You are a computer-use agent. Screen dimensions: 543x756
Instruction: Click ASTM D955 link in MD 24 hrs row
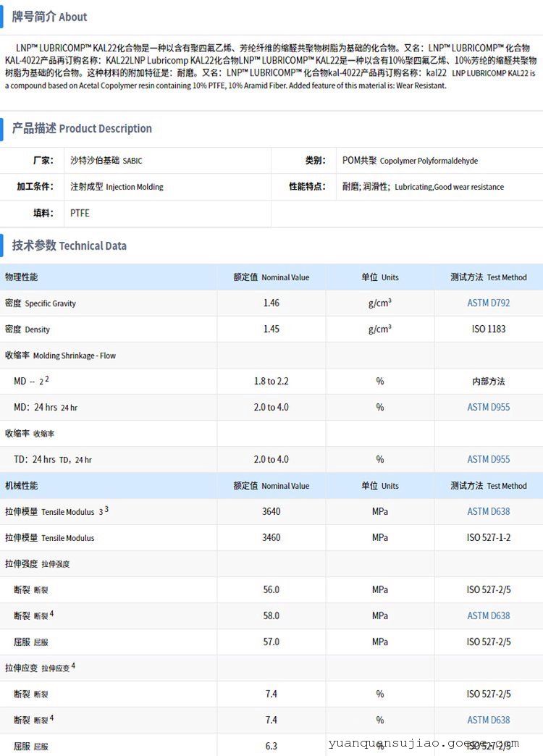(488, 407)
